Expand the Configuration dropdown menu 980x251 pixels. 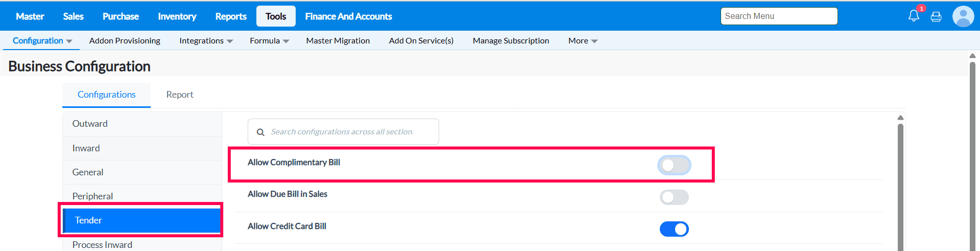coord(42,40)
